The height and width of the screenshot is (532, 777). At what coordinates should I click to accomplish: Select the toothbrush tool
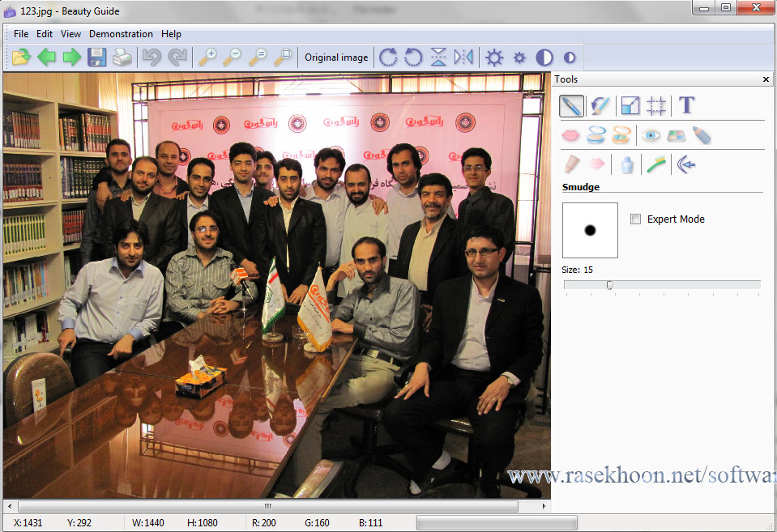(x=656, y=164)
